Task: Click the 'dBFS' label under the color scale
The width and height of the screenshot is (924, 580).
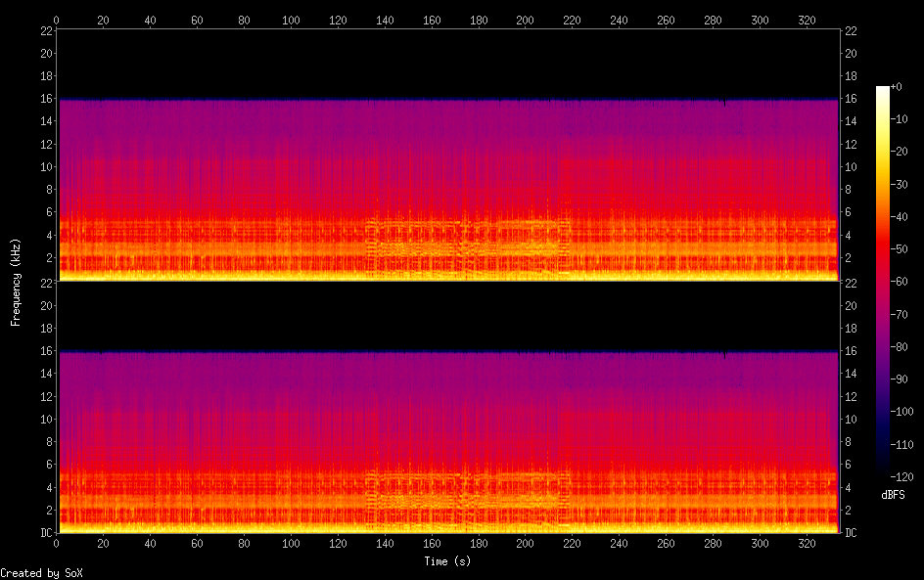Action: (893, 495)
